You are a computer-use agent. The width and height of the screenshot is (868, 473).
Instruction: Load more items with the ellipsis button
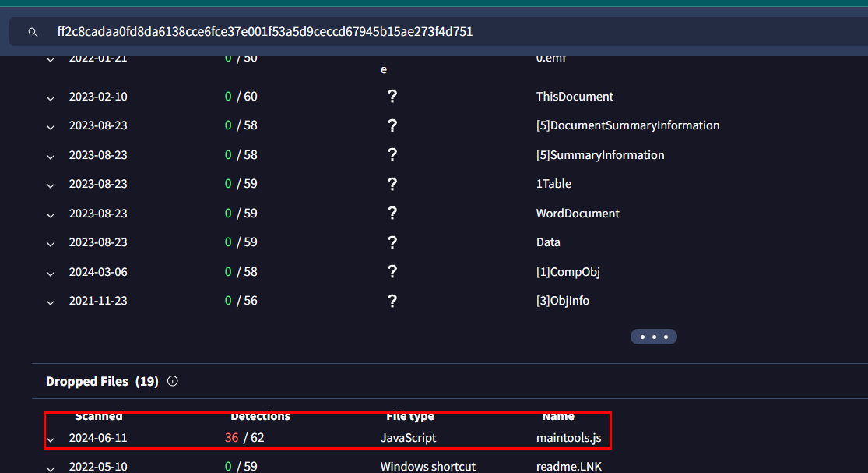tap(654, 337)
